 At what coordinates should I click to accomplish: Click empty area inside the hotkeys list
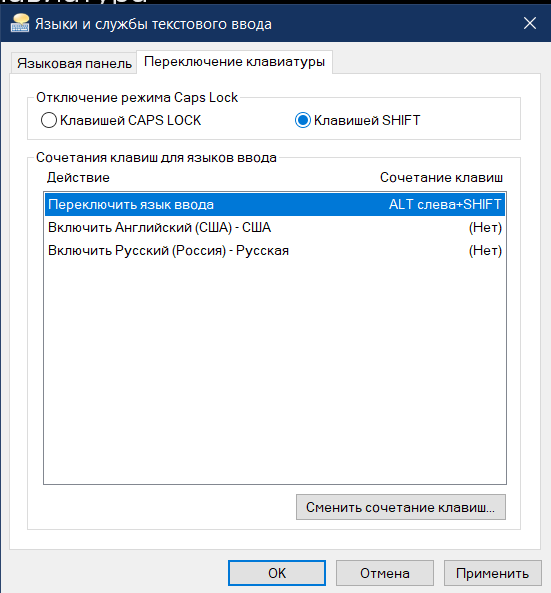coord(275,371)
